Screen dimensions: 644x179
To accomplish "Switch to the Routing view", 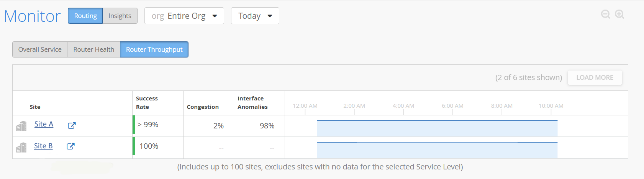I will click(85, 16).
